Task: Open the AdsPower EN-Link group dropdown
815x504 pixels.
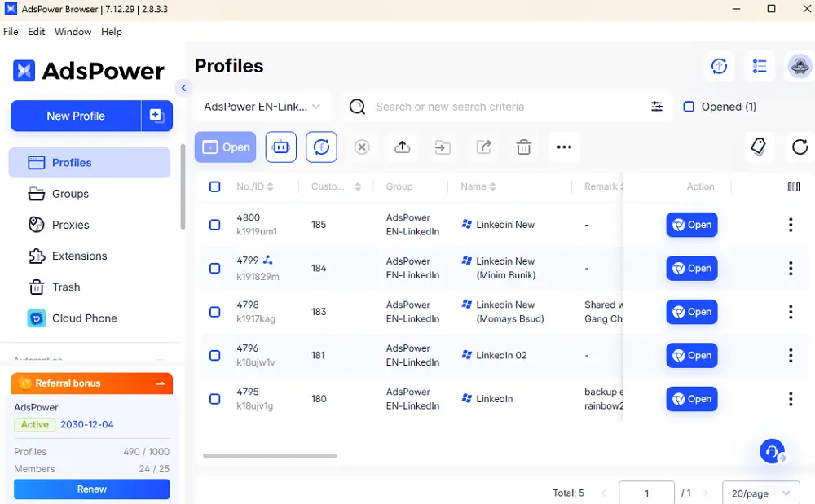Action: (262, 106)
